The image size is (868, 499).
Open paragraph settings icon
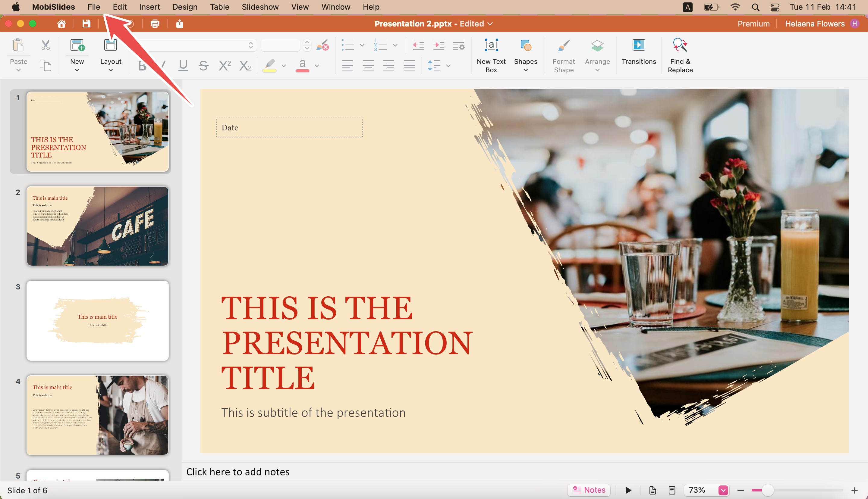459,45
